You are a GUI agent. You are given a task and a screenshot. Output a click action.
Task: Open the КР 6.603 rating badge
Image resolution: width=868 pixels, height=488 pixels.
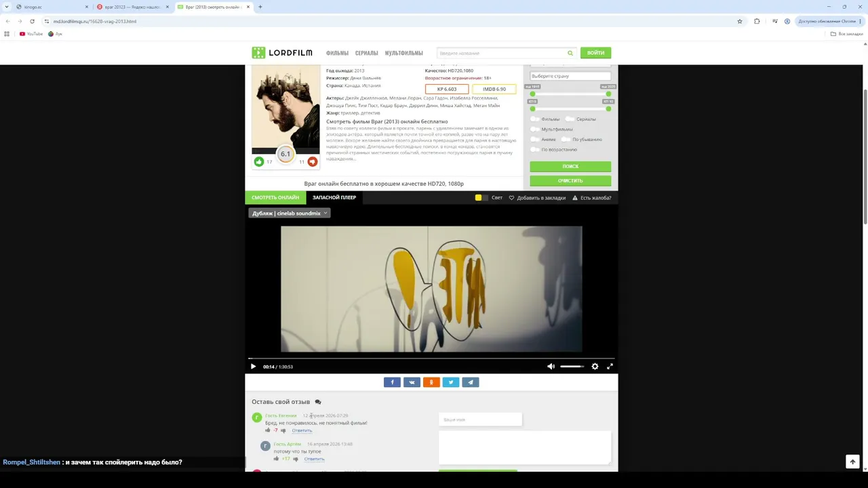pyautogui.click(x=447, y=89)
